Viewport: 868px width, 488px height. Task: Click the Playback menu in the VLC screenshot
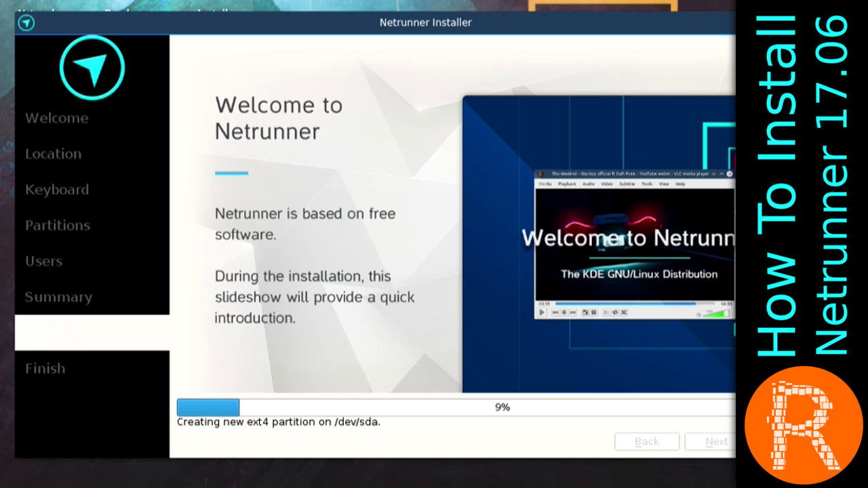[567, 184]
